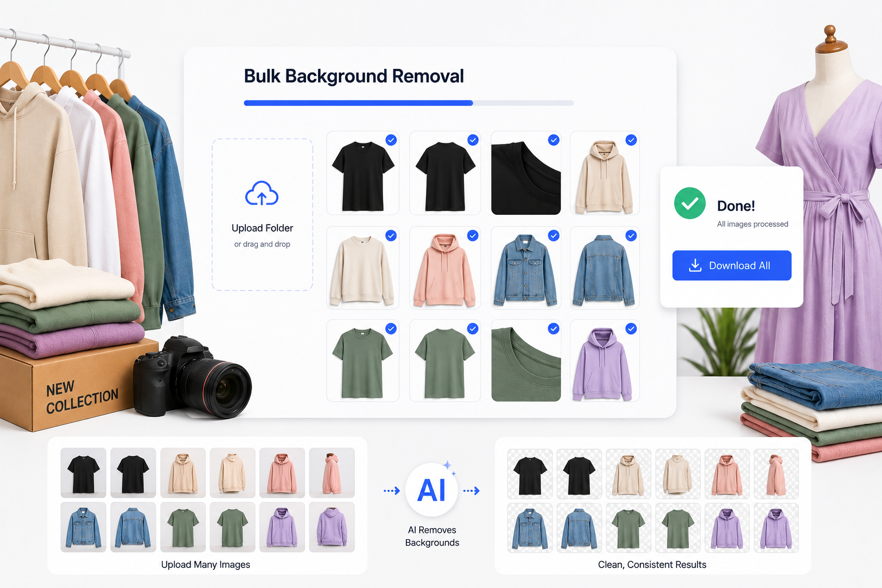The width and height of the screenshot is (882, 588).
Task: Click the download arrow icon on Download All
Action: point(695,265)
